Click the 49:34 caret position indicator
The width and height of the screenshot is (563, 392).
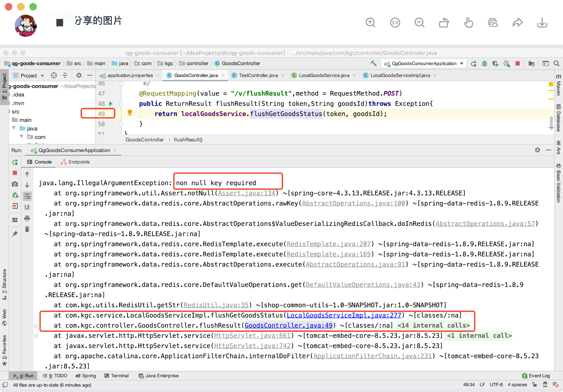tap(469, 385)
